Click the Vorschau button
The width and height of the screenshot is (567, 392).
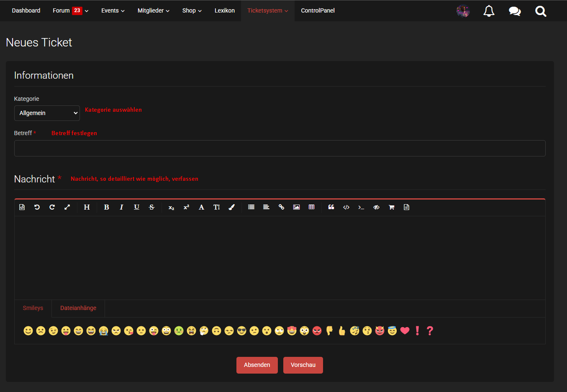click(303, 365)
